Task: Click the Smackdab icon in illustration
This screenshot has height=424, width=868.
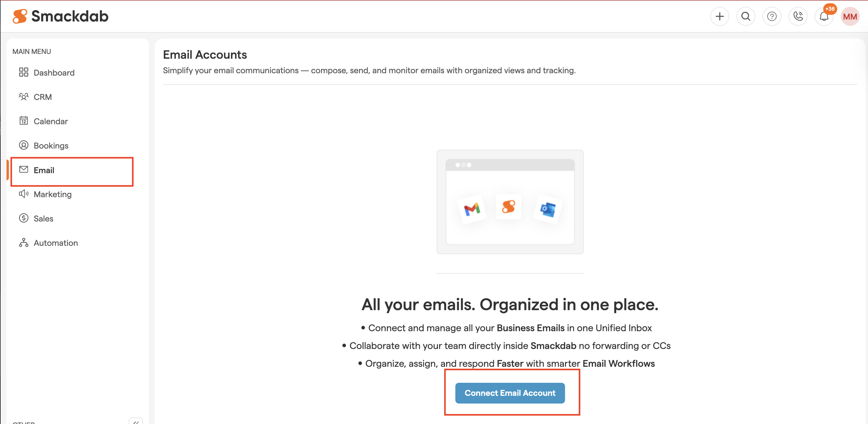Action: coord(508,206)
